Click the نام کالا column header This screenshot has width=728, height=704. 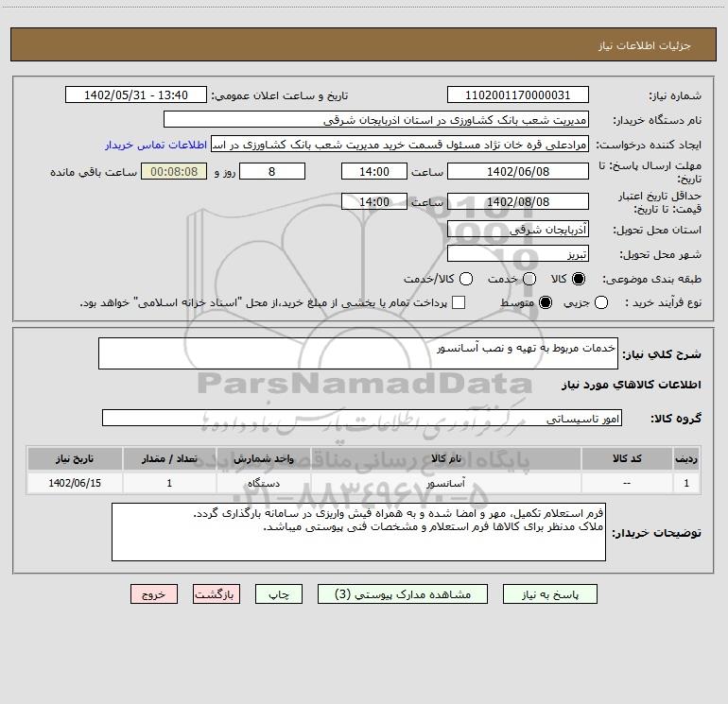coord(445,458)
